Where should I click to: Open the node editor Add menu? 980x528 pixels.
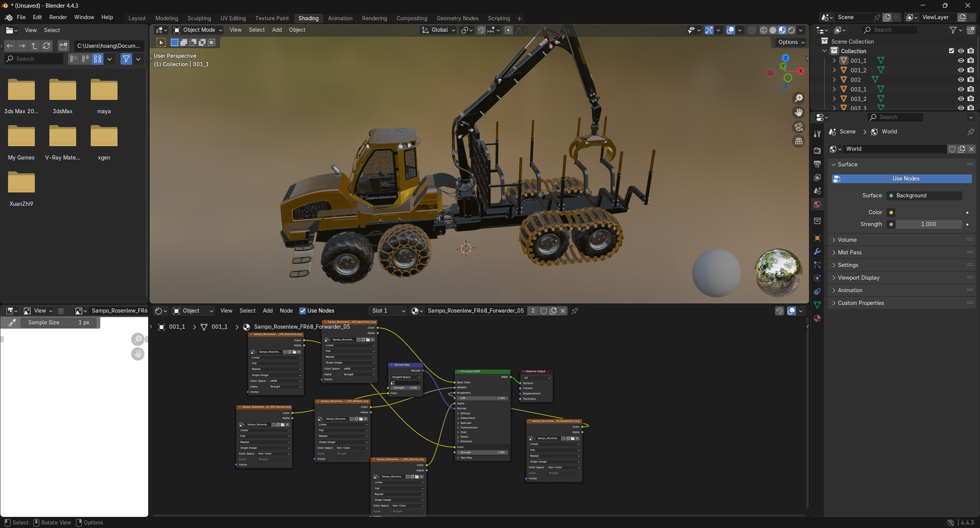coord(268,311)
